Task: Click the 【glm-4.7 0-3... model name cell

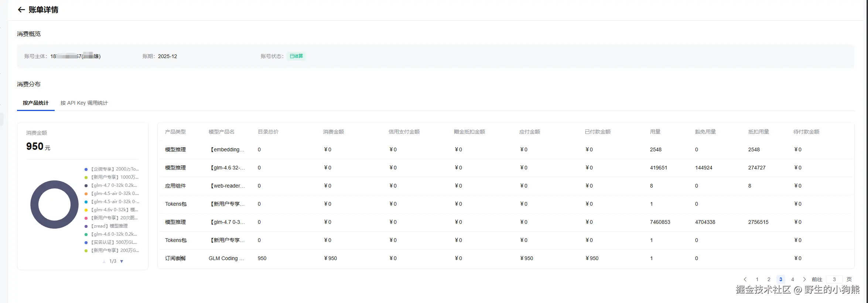Action: [227, 222]
